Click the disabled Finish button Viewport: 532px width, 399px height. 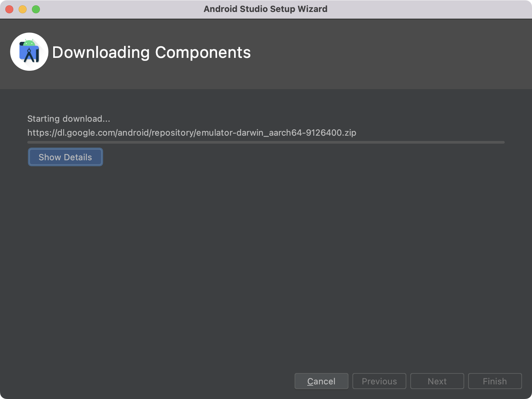[x=495, y=381]
